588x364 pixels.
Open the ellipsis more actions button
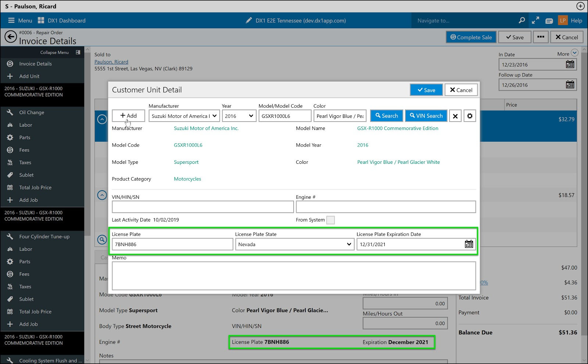tap(541, 37)
